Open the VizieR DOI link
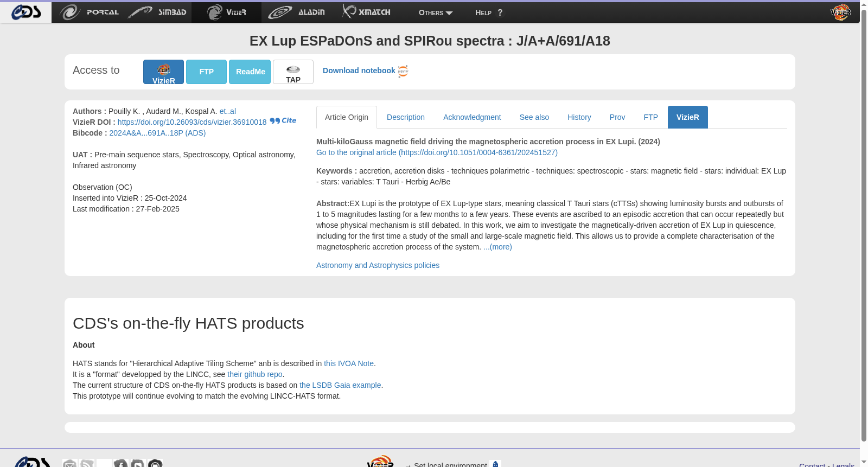The width and height of the screenshot is (868, 467). [192, 122]
